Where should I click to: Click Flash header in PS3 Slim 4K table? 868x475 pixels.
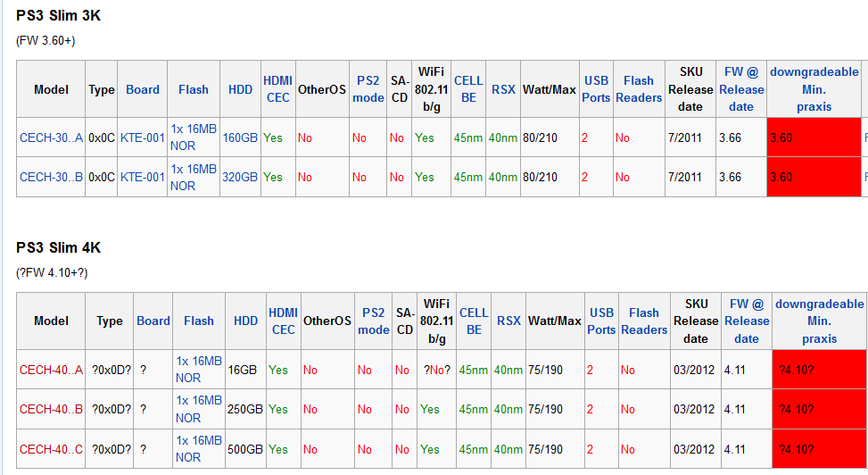click(x=199, y=321)
